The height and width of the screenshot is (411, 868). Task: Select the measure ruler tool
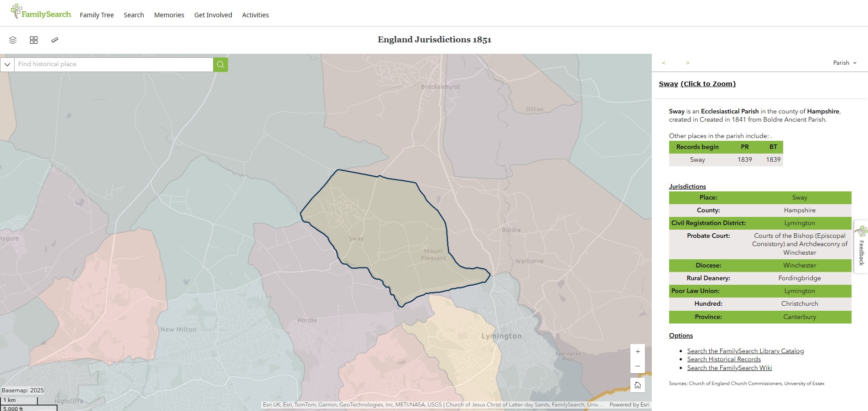[x=54, y=40]
